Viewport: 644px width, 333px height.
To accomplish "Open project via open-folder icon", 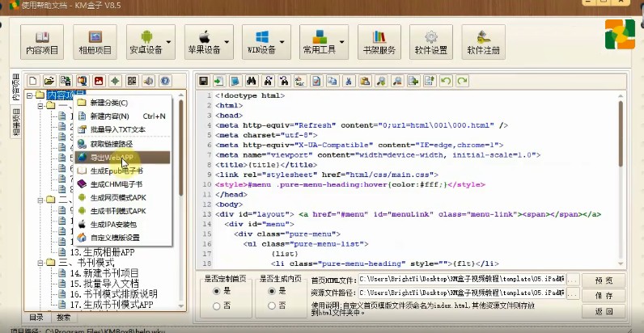I will (49, 81).
